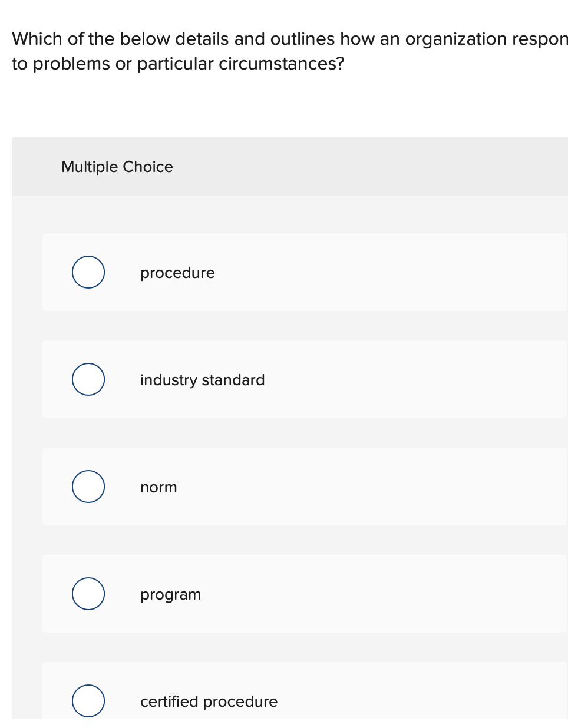
Task: Click question line "to problems or particular circumstances?"
Action: 177,64
